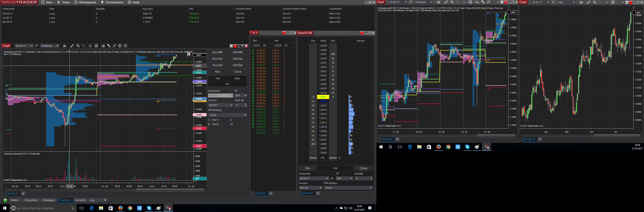The image size is (644, 212).
Task: Expand SuperDOM Account Sim101 dropdown
Action: [x=311, y=188]
